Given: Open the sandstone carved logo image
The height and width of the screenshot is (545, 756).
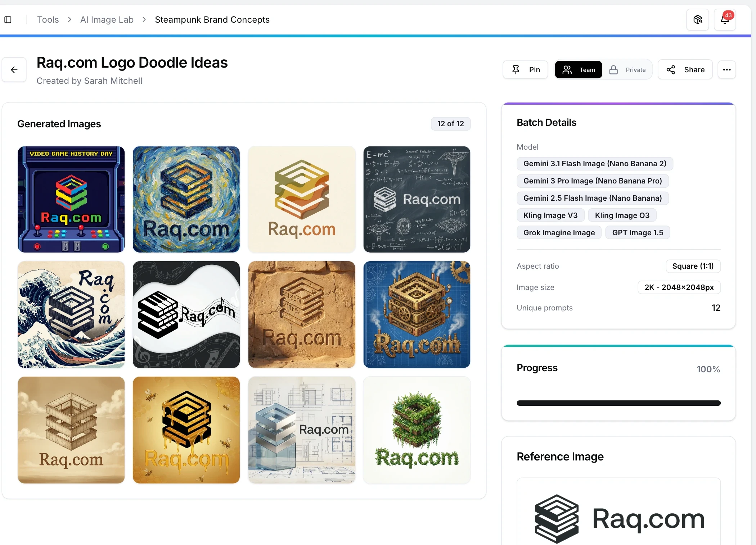Looking at the screenshot, I should [302, 314].
